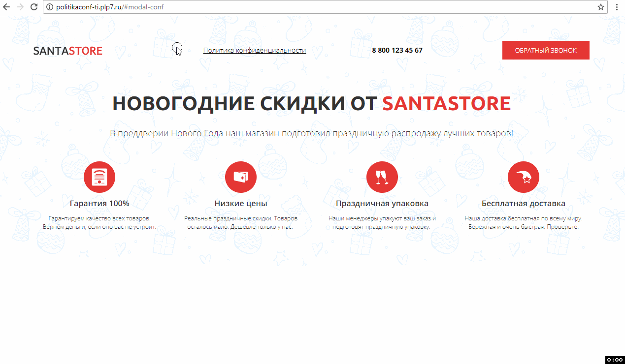Click the browser forward arrow
Viewport: 625px width, 364px height.
20,7
